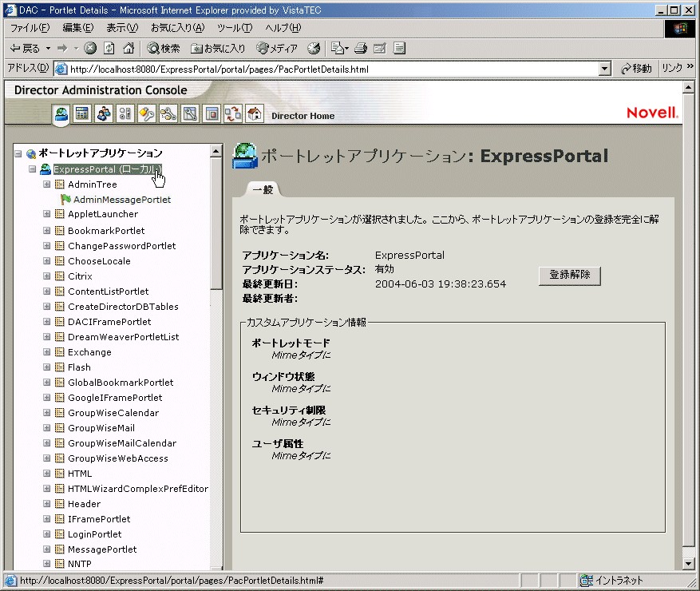Open the wrench settings icon in the DAC toolbar
Viewport: 700px width, 591px height.
[191, 113]
